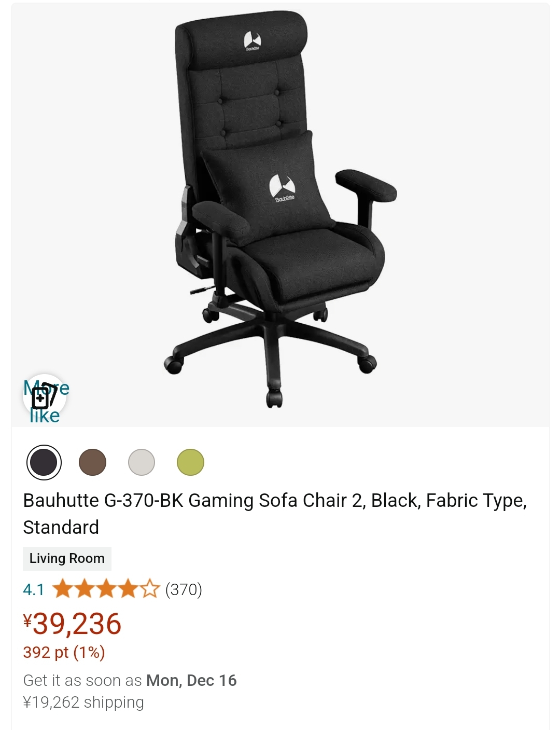This screenshot has width=560, height=730.
Task: Click the 392 pt (1%) points text
Action: pyautogui.click(x=64, y=652)
